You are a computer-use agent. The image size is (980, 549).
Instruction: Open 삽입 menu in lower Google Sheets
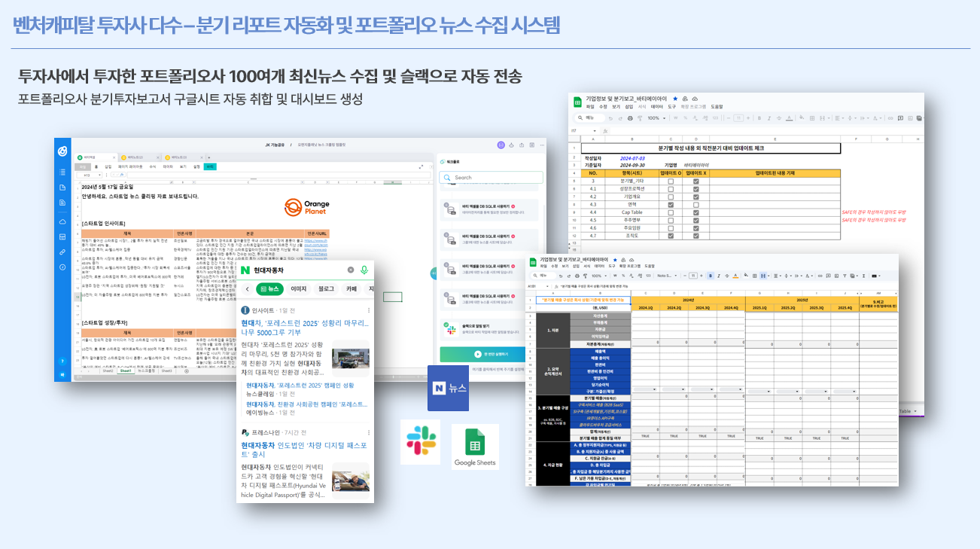(x=576, y=266)
